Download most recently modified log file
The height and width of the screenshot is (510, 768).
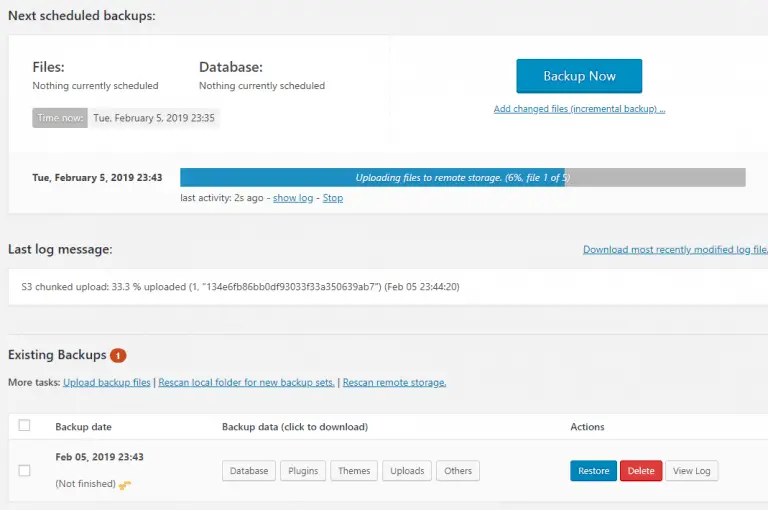click(x=675, y=249)
